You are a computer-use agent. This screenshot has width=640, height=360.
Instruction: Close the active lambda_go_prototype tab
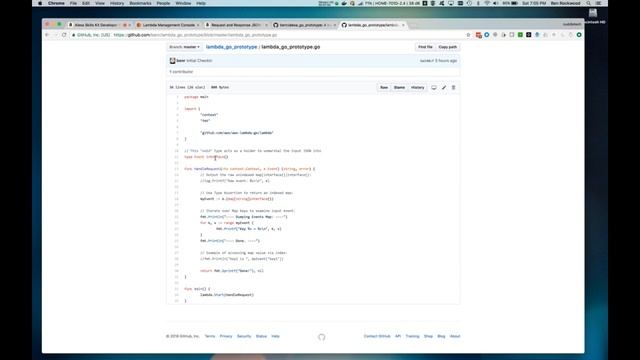coord(403,25)
